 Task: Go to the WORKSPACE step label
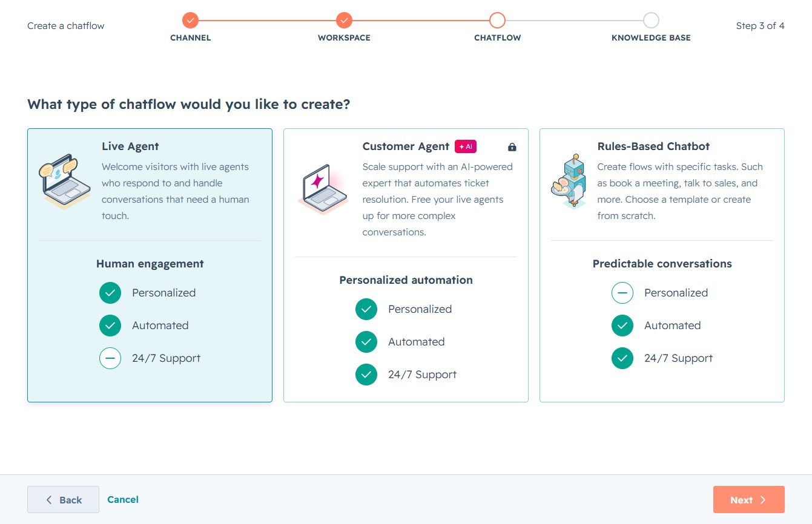tap(344, 38)
